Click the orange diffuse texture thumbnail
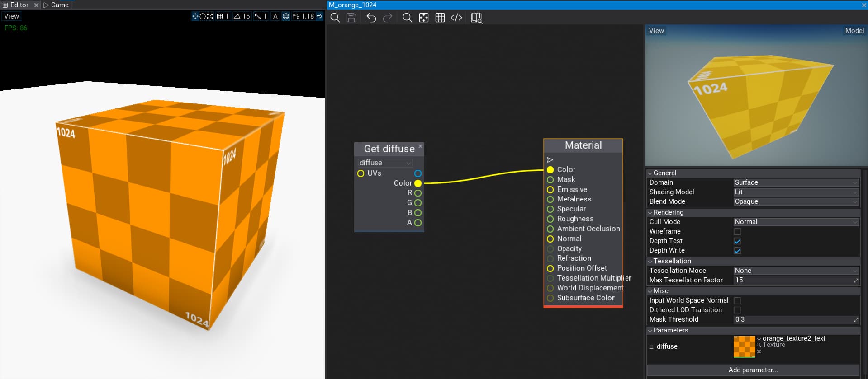Screen dimensions: 868x379 point(744,346)
